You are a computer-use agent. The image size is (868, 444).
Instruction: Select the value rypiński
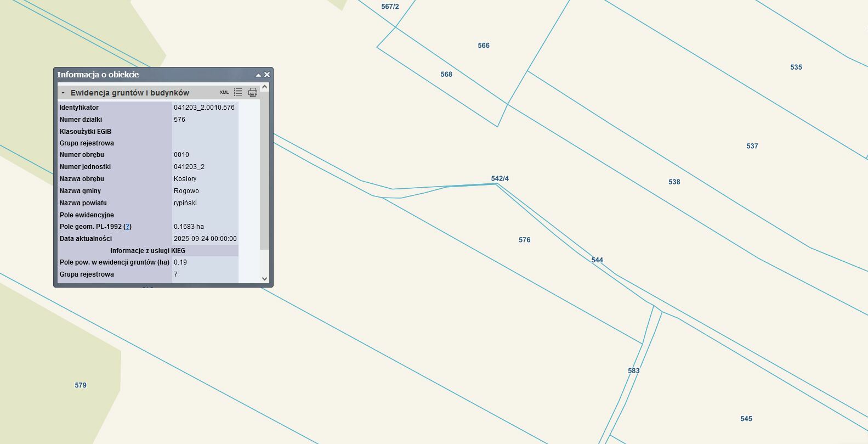[185, 203]
